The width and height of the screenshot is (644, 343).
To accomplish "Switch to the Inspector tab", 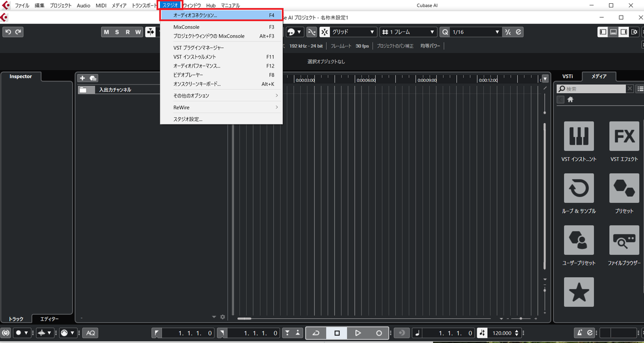I will [x=21, y=76].
